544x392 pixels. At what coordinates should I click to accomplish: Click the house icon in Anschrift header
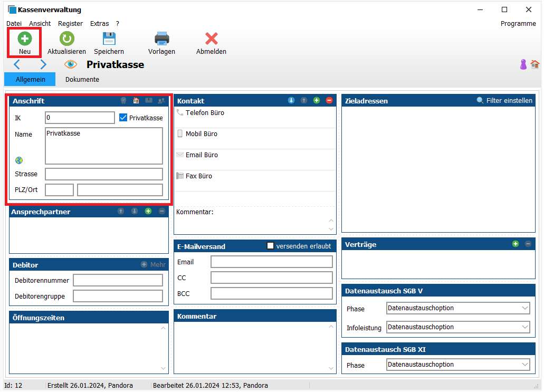[x=136, y=101]
